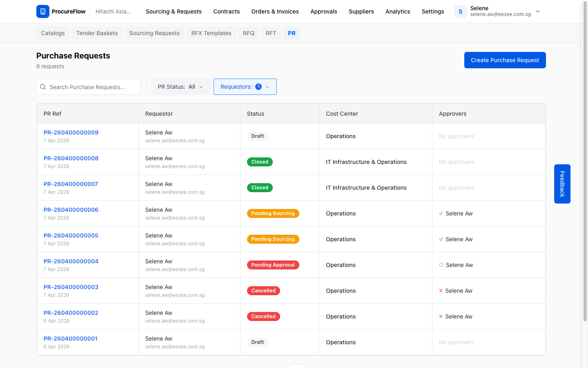
Task: Click IT Infrastructure & Operations in PR-260400000008 row
Action: pyautogui.click(x=366, y=162)
